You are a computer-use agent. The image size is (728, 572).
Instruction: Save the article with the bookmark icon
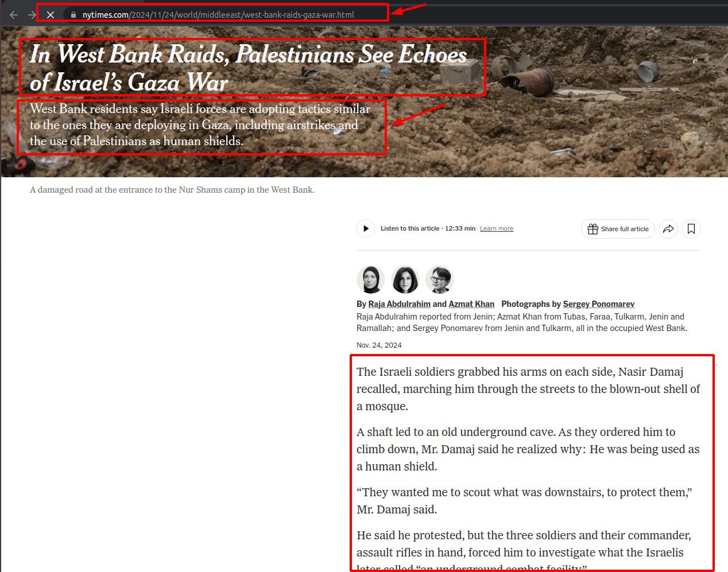click(x=691, y=229)
